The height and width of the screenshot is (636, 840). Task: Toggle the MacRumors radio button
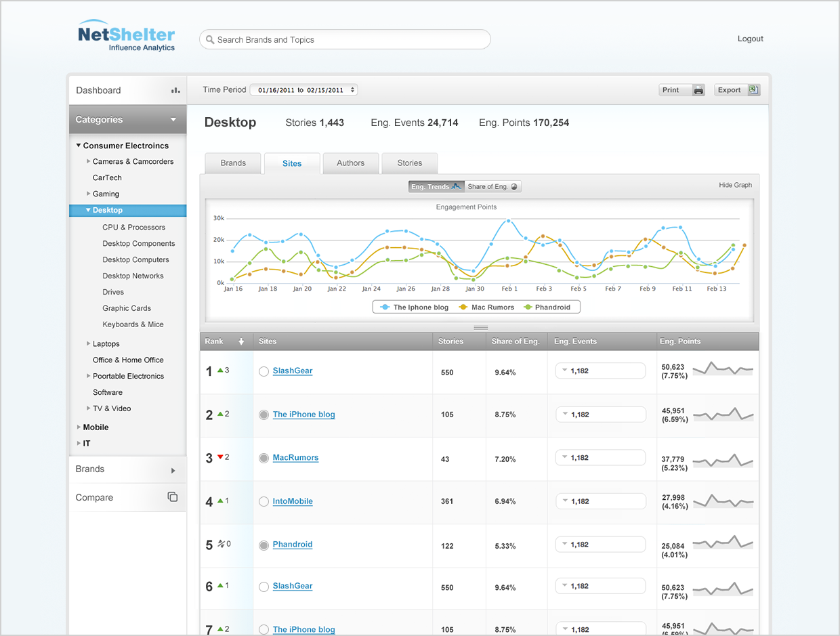point(264,458)
